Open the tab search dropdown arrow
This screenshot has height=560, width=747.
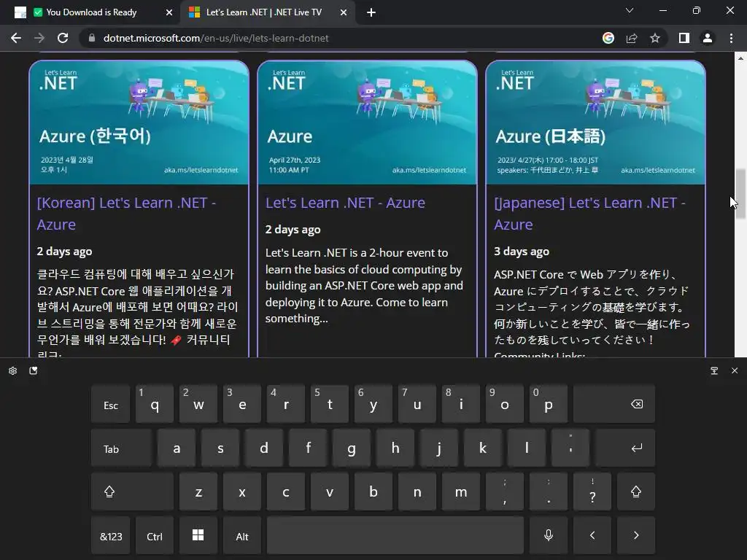point(630,10)
